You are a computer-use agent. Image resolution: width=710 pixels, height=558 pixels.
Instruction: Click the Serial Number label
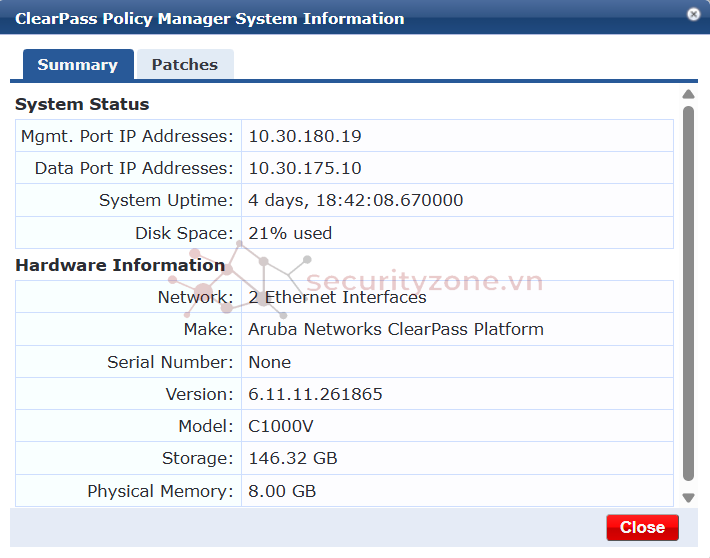pyautogui.click(x=170, y=362)
